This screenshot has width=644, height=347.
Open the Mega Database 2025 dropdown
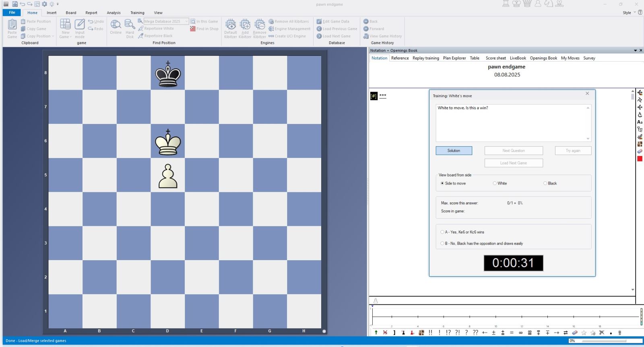pyautogui.click(x=186, y=21)
